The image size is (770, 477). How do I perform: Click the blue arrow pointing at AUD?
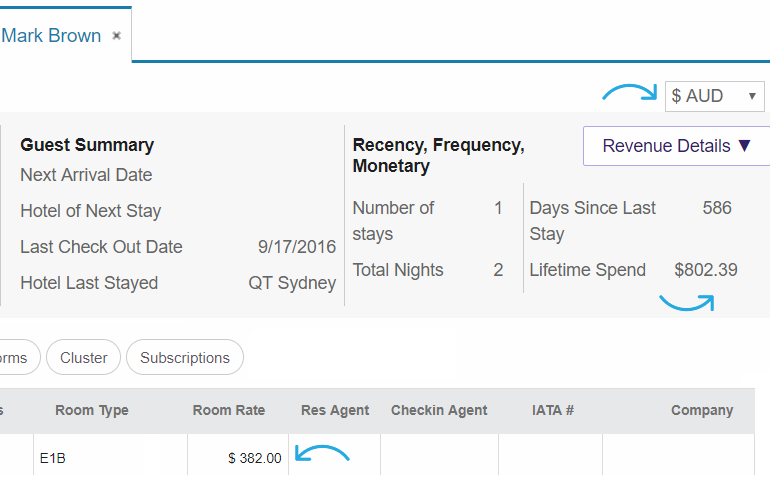[x=630, y=92]
